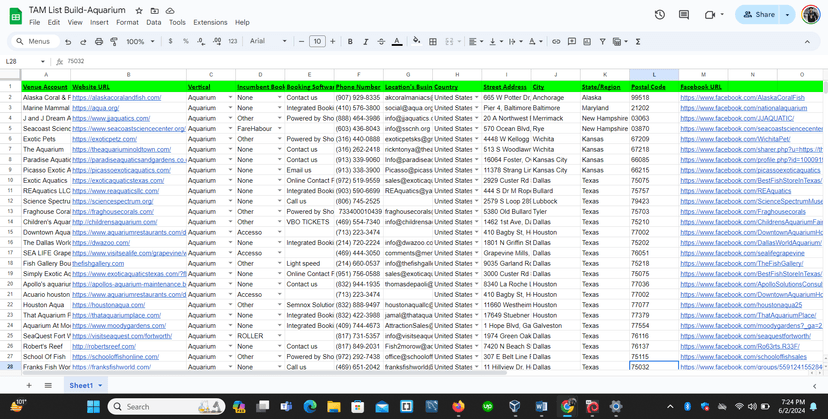Screen dimensions: 828x419
Task: Increase font size plus button
Action: click(333, 41)
